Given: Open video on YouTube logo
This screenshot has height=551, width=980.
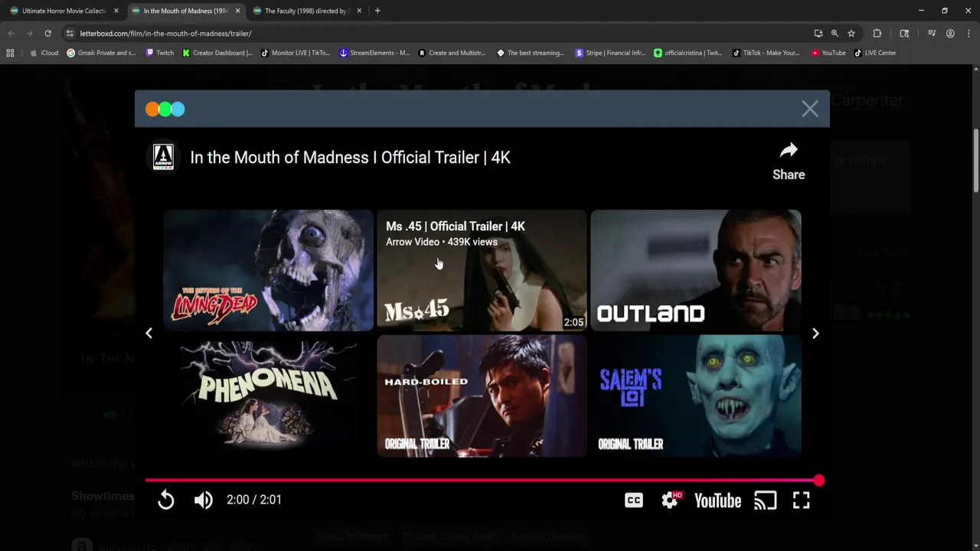Looking at the screenshot, I should coord(717,500).
